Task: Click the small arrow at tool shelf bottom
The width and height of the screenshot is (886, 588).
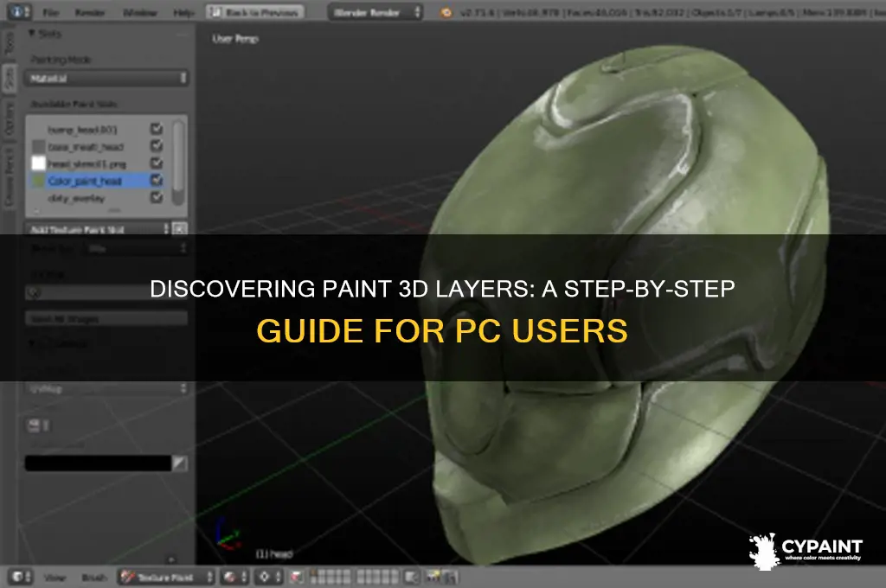Action: click(x=171, y=559)
